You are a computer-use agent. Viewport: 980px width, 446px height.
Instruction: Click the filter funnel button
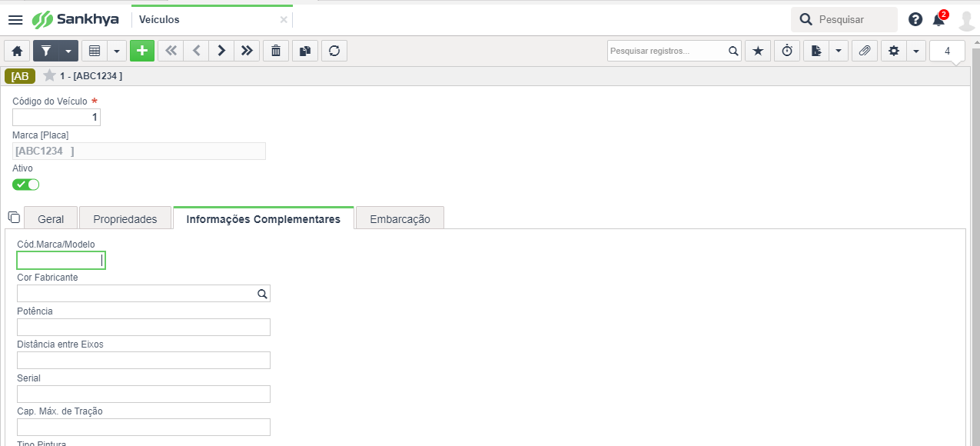[x=46, y=51]
